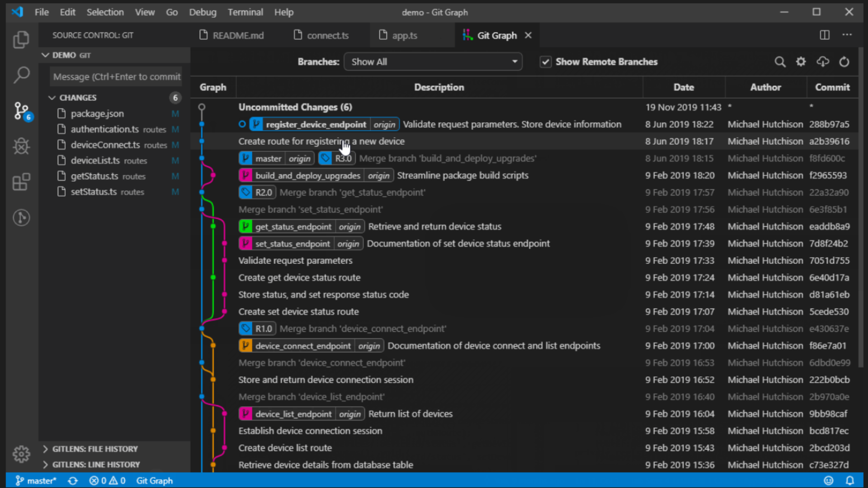Click the master branch indicator in status bar
Image resolution: width=868 pixels, height=488 pixels.
35,480
